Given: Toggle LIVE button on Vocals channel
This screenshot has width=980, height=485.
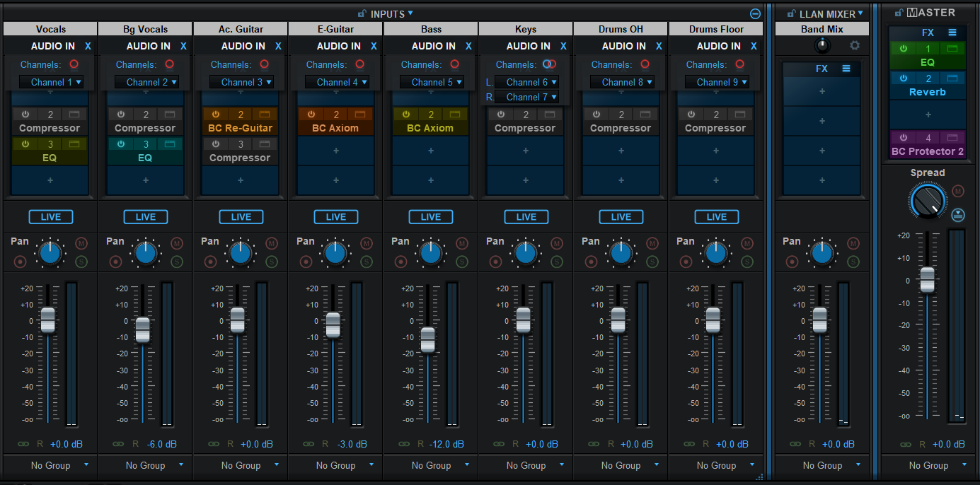Looking at the screenshot, I should (51, 217).
